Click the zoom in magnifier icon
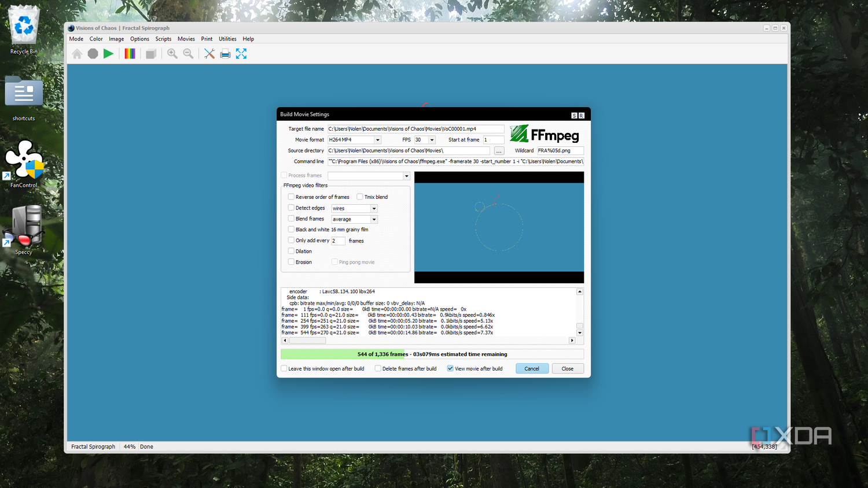The width and height of the screenshot is (868, 488). point(172,54)
